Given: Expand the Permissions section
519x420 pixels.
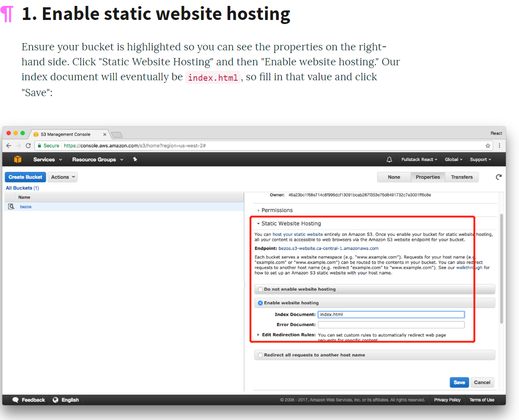Looking at the screenshot, I should tap(275, 210).
